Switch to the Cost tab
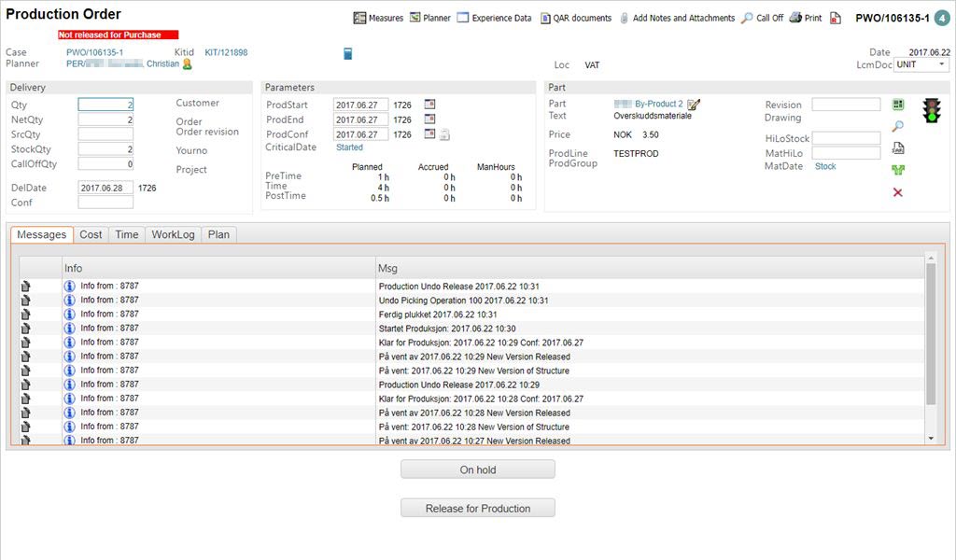Viewport: 956px width, 560px height. 91,235
